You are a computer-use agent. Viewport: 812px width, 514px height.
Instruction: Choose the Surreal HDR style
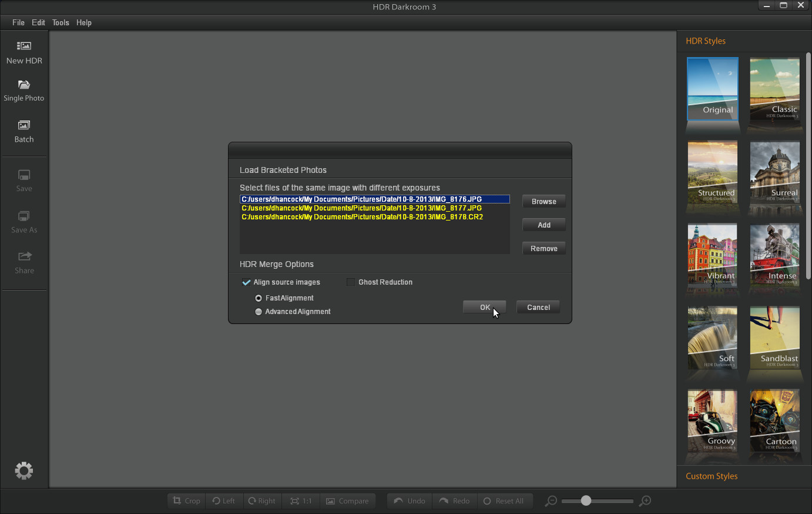pos(774,172)
